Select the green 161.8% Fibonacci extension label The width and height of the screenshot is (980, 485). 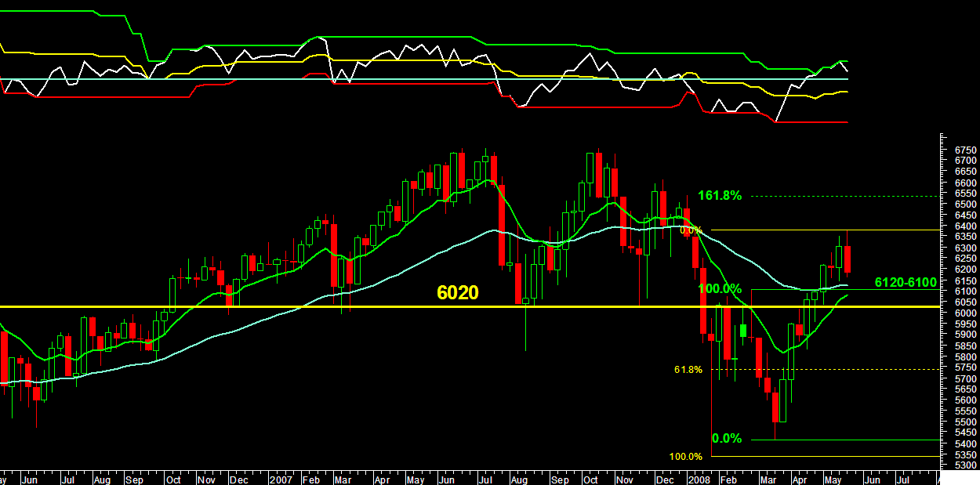point(720,196)
